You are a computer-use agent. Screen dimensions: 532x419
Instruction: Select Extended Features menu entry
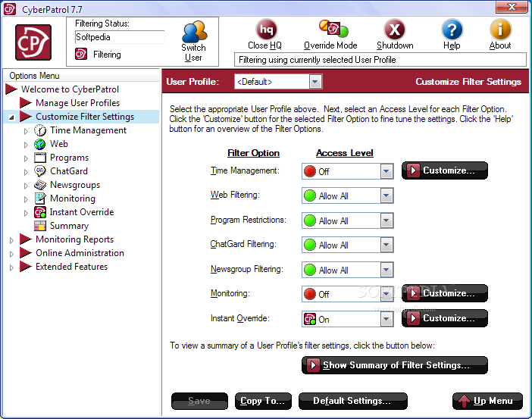(71, 267)
